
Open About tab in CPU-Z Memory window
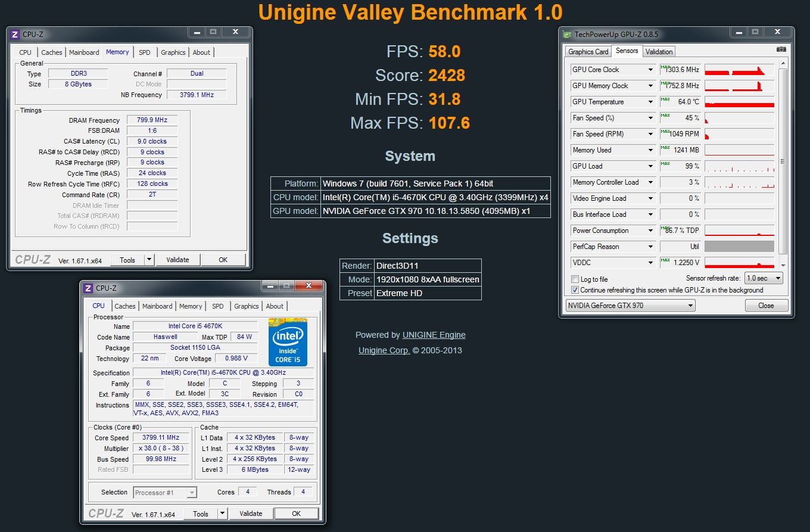(x=201, y=52)
